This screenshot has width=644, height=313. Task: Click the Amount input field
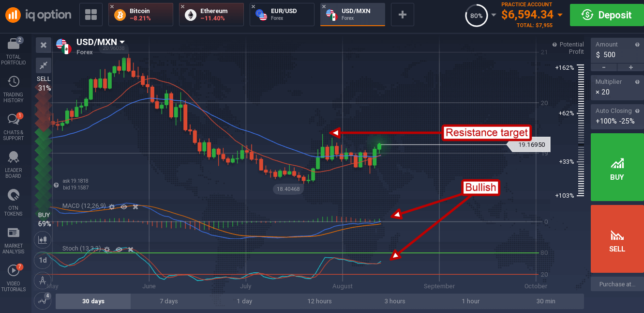[617, 55]
